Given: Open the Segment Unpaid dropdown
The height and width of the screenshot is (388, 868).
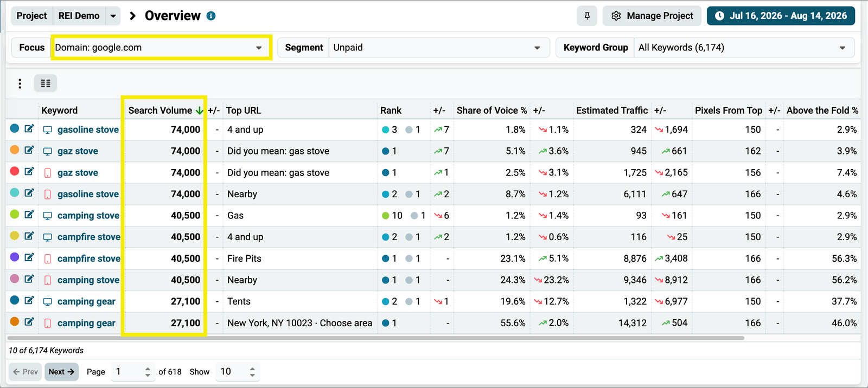Looking at the screenshot, I should click(x=439, y=48).
